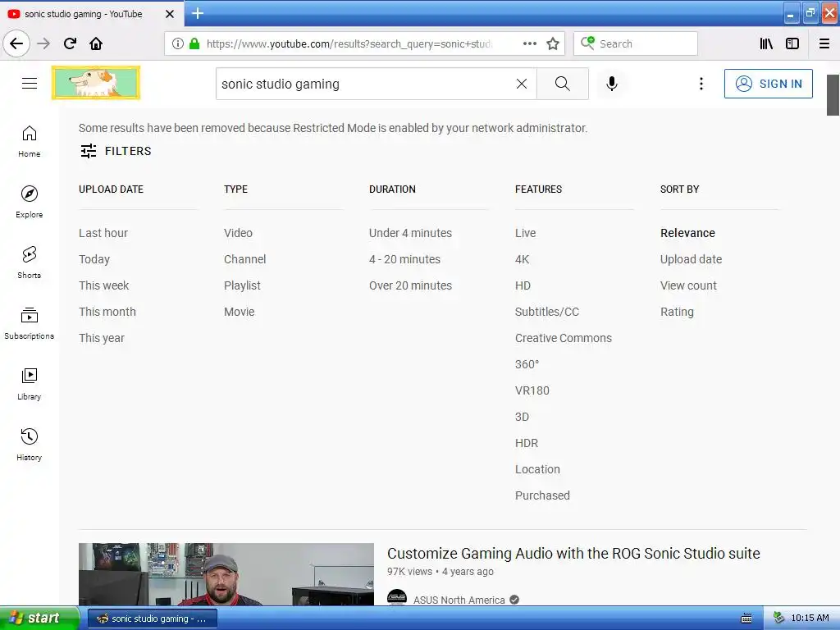840x630 pixels.
Task: Enable the 4K feature filter
Action: (x=523, y=259)
